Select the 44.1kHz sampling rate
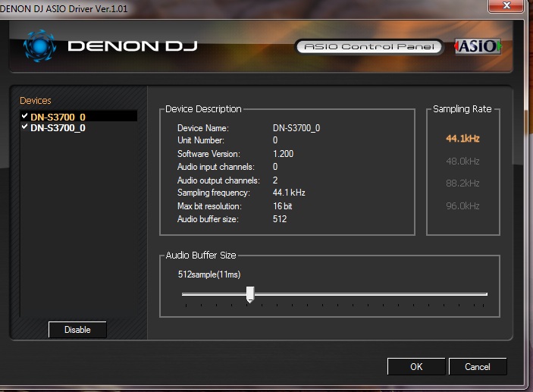Screen dimensions: 533x392 click(462, 139)
